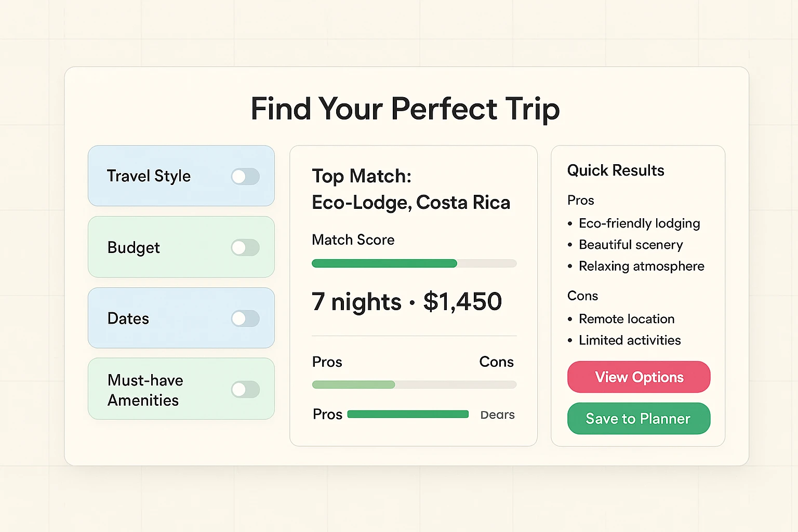Enable the Must-have Amenities toggle
798x532 pixels.
click(245, 390)
